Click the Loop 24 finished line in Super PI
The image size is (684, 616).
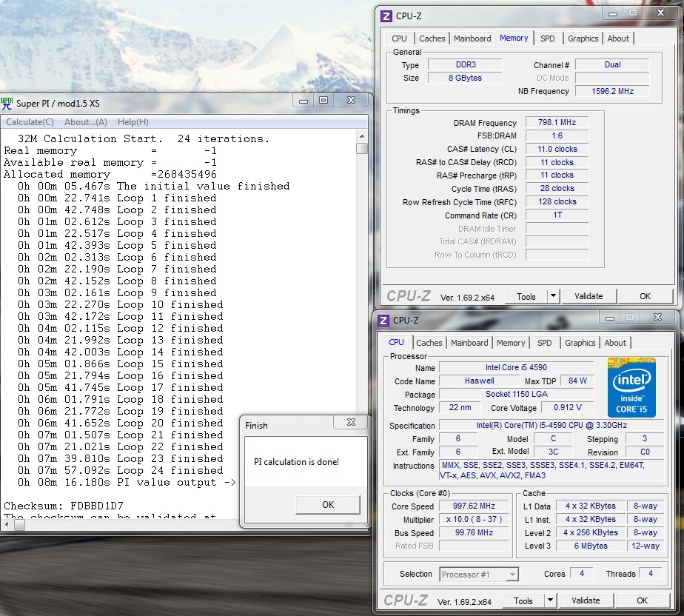tap(121, 471)
